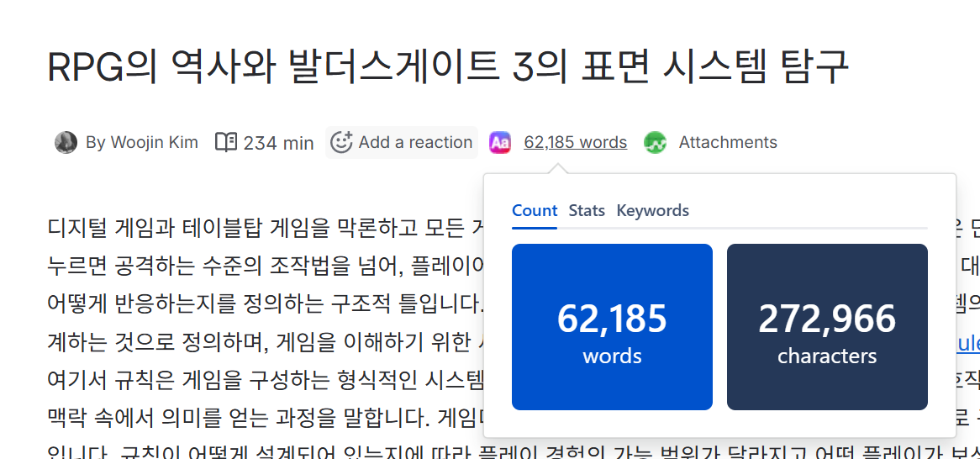Click Woojin Kim's author avatar
Image resolution: width=980 pixels, height=459 pixels.
66,143
